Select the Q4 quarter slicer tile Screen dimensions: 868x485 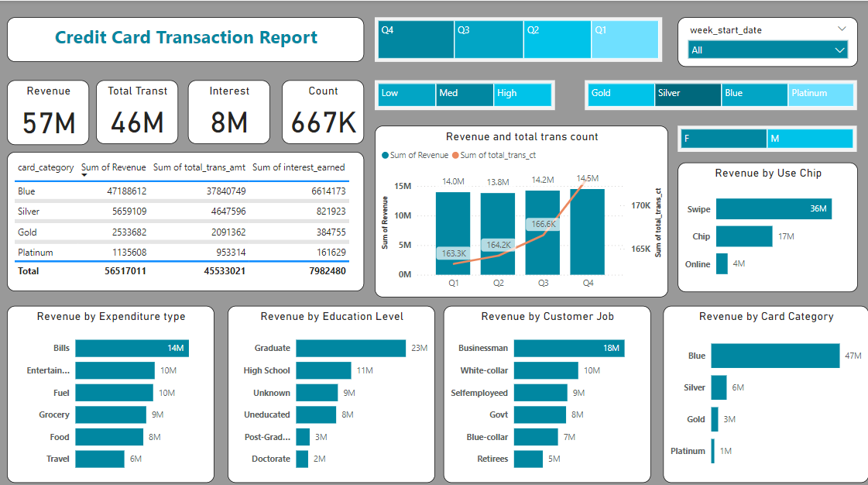pos(415,40)
